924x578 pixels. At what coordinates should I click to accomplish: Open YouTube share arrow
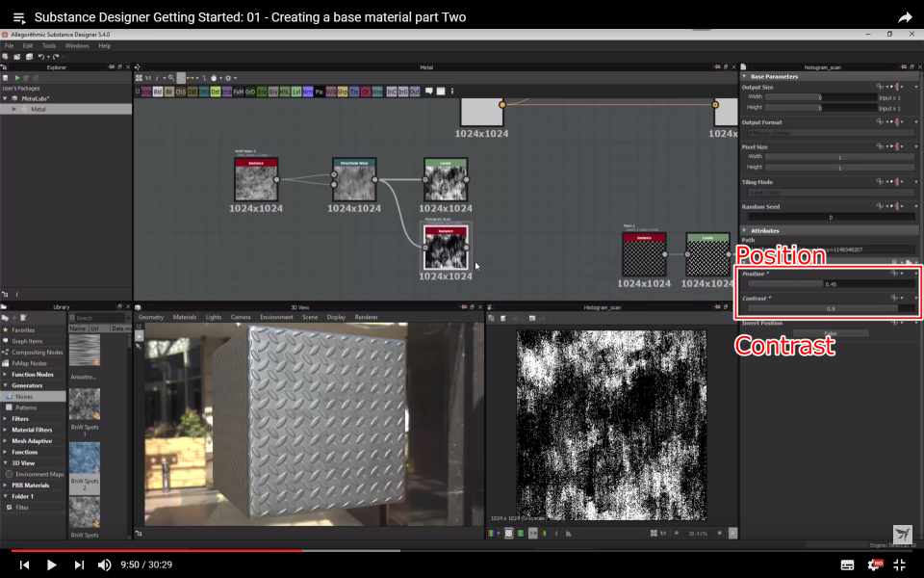905,17
